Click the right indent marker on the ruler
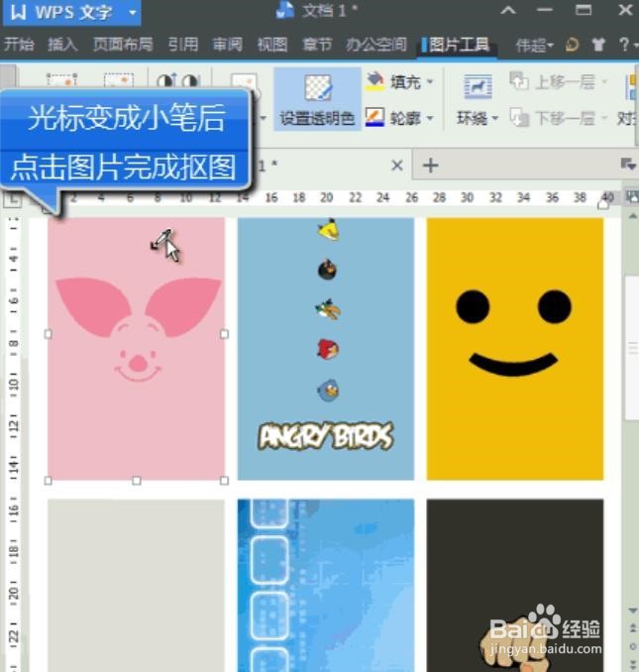Image resolution: width=639 pixels, height=672 pixels. pos(603,205)
